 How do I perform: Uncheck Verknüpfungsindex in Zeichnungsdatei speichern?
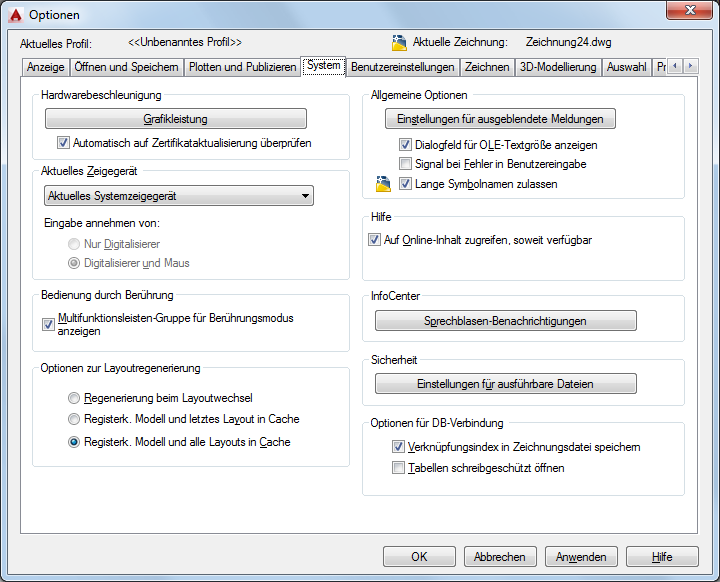pyautogui.click(x=398, y=446)
